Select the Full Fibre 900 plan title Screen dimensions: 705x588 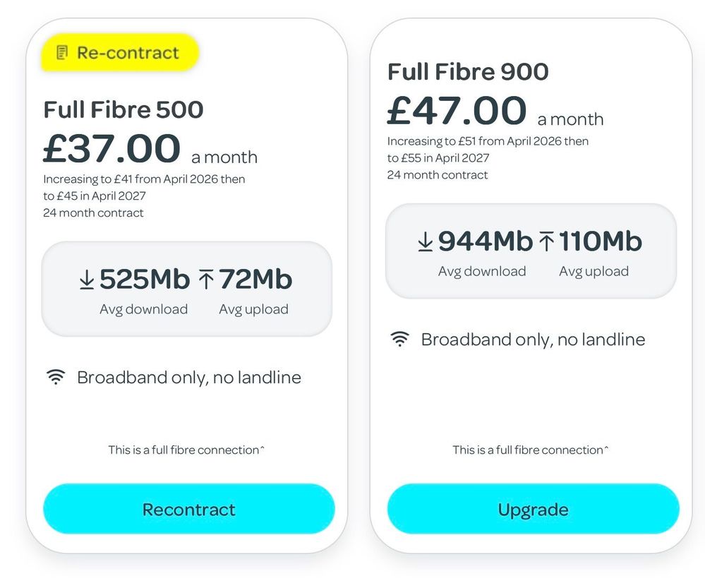tap(468, 71)
